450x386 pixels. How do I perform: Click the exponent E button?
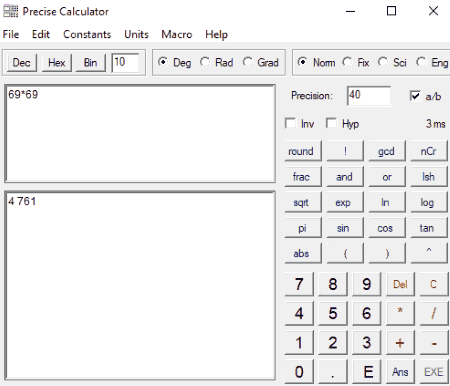pos(367,372)
